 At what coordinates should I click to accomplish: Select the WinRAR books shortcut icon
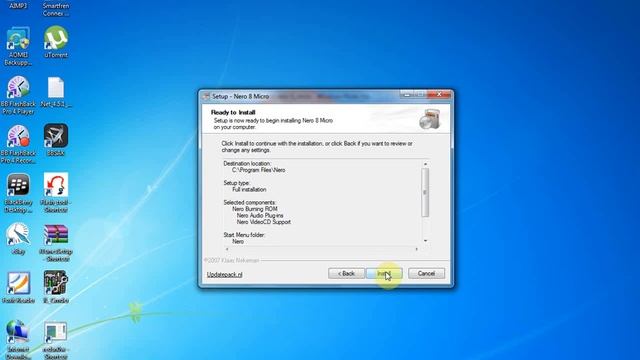pos(56,235)
